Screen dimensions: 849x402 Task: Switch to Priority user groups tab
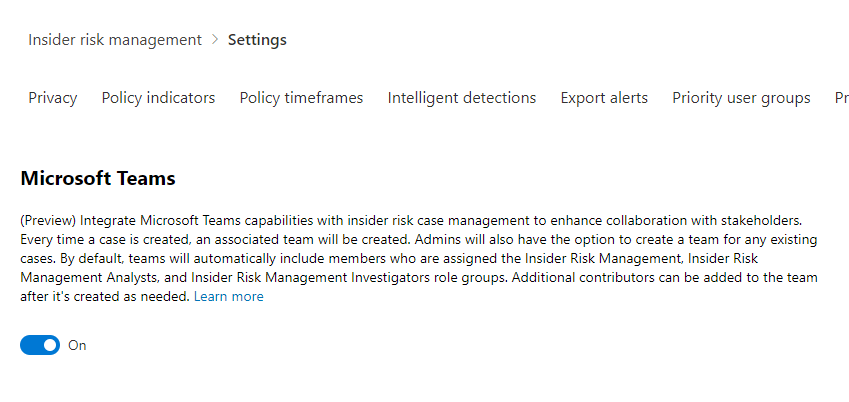741,98
